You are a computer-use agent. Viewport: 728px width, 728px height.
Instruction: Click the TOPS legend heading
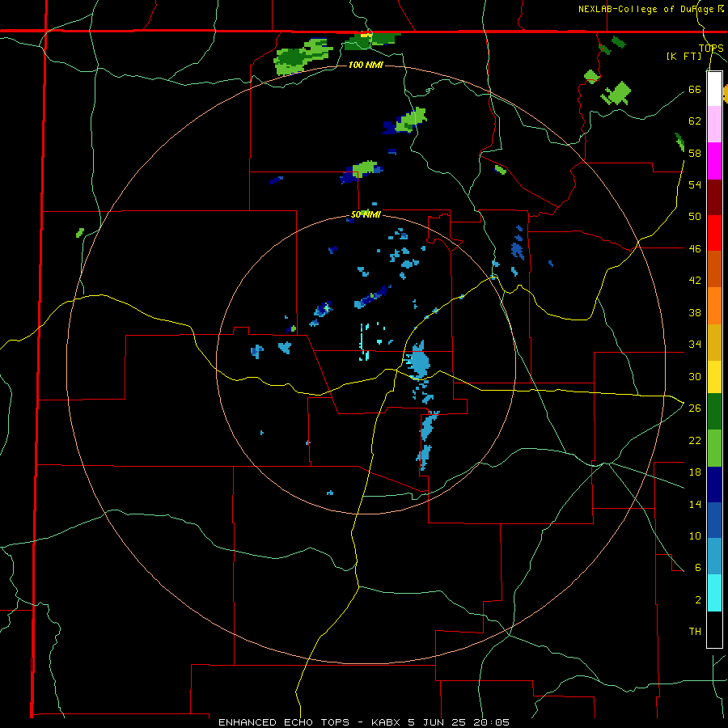click(x=711, y=49)
